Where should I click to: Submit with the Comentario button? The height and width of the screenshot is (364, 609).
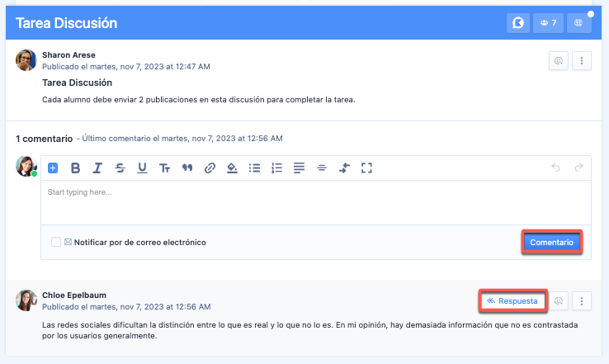tap(551, 243)
